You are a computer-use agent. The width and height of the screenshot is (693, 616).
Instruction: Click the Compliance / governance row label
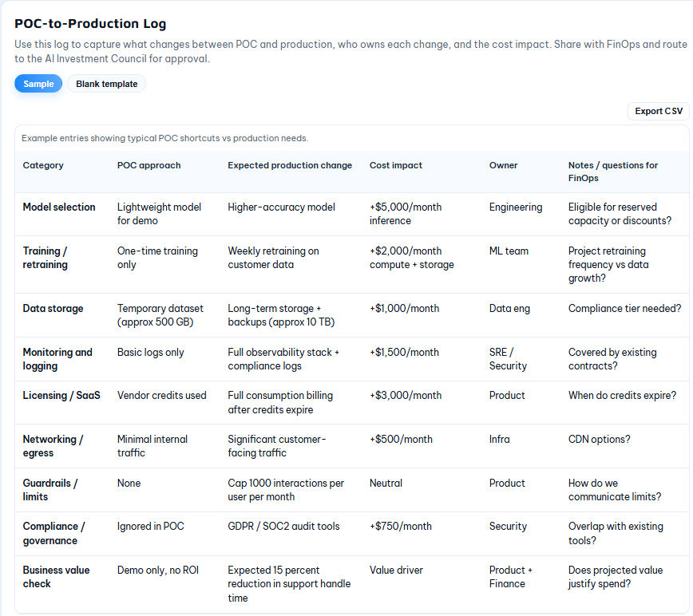[53, 533]
